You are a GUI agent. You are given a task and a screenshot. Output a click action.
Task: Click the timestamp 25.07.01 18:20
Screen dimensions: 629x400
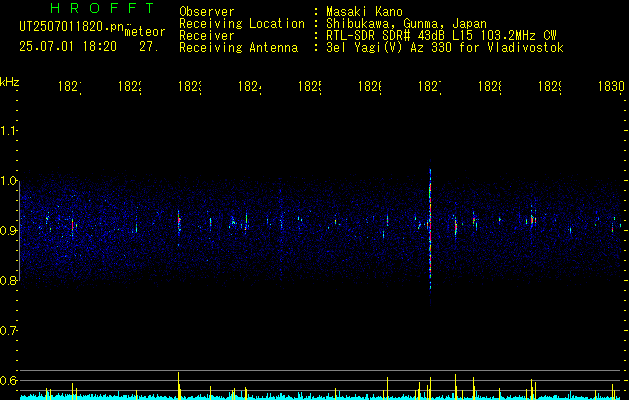point(68,47)
